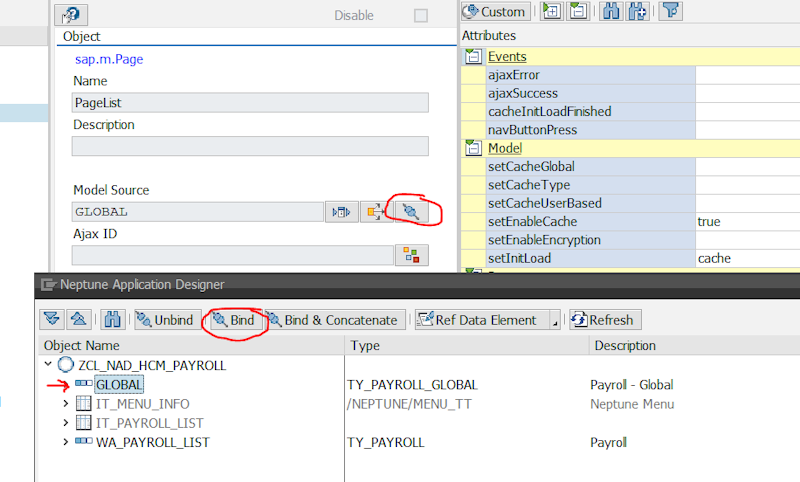Collapse the Events attribute group
This screenshot has height=482, width=800.
click(473, 57)
